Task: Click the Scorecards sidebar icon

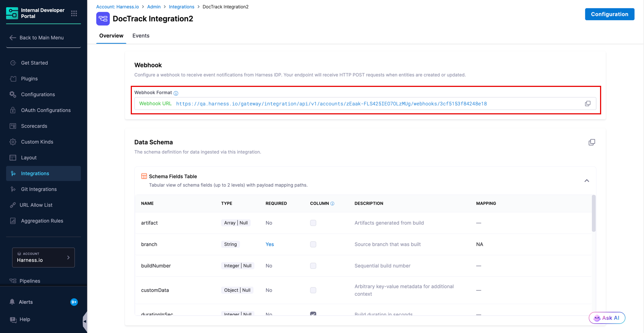Action: click(13, 126)
